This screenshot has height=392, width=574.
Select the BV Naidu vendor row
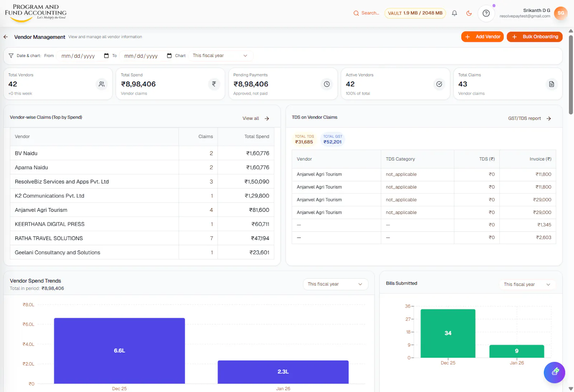point(142,153)
